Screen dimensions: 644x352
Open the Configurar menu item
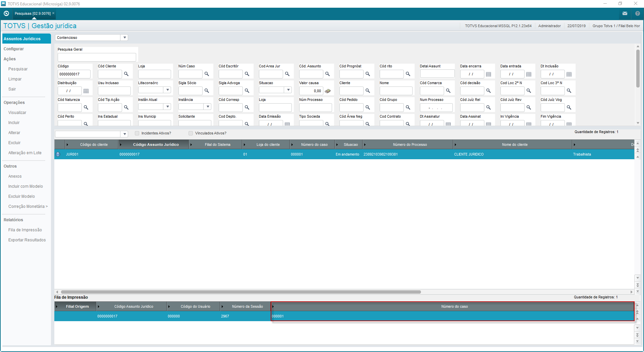point(14,49)
